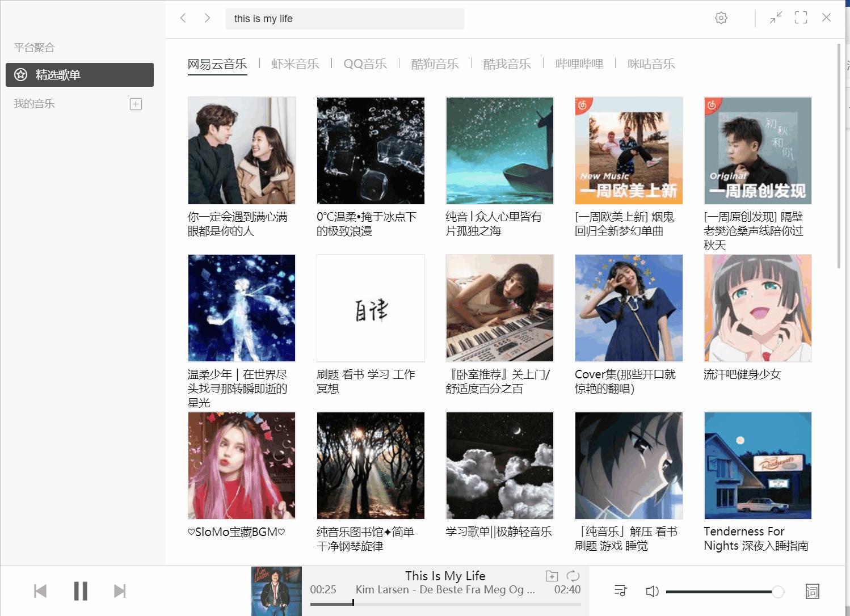Open the current play queue icon
Image resolution: width=850 pixels, height=616 pixels.
pyautogui.click(x=620, y=590)
